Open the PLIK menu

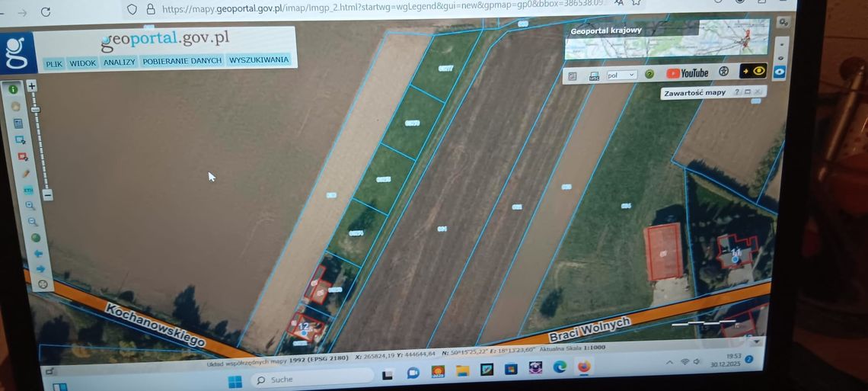(53, 64)
